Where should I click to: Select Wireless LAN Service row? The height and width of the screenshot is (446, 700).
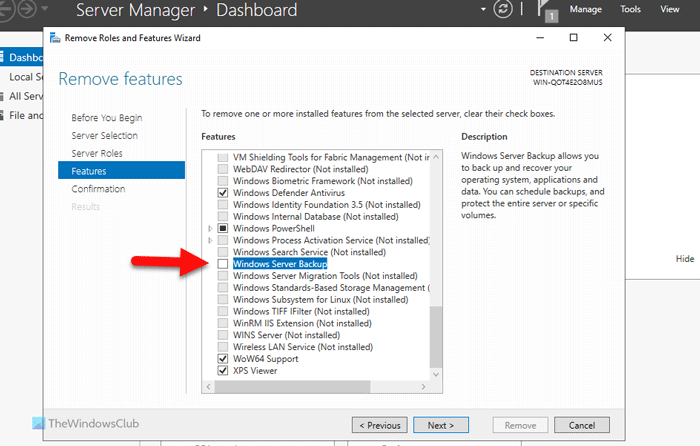[303, 347]
